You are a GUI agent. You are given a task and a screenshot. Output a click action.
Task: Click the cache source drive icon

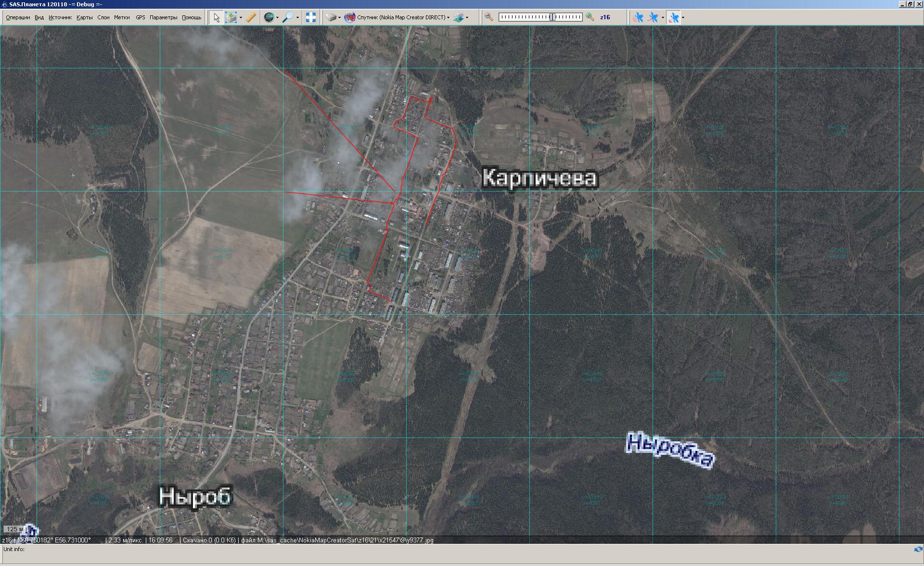[x=331, y=17]
